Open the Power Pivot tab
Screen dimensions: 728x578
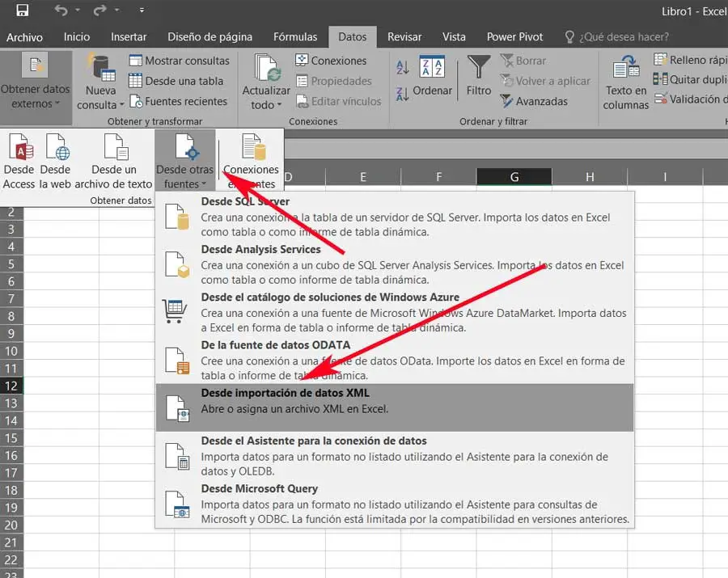[x=514, y=37]
